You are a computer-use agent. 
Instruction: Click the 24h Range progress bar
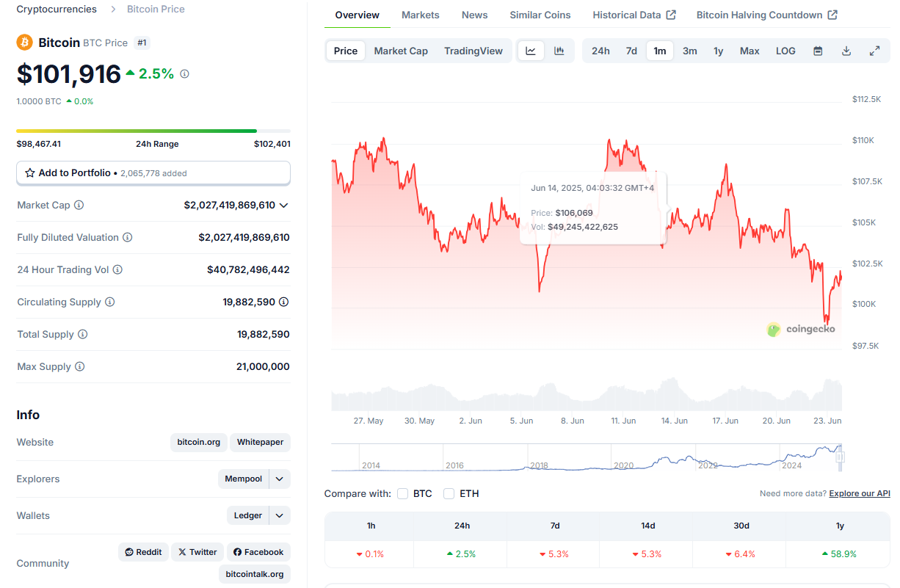tap(153, 131)
